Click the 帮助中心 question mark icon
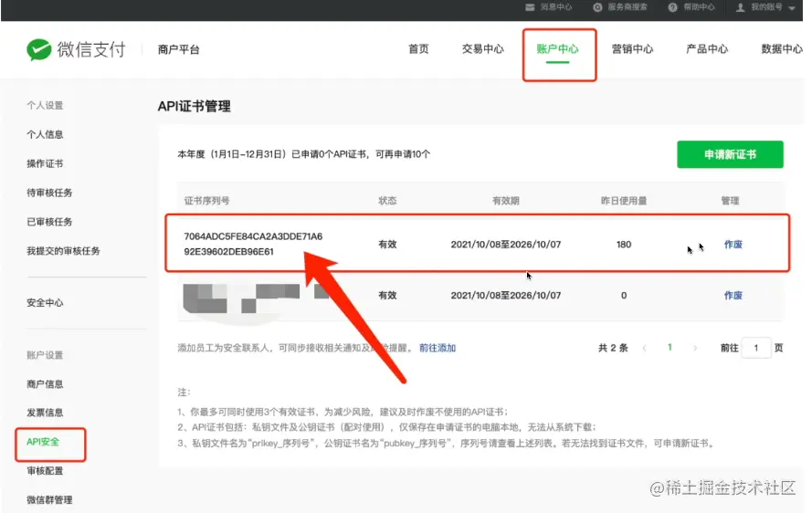812x513 pixels. point(672,7)
